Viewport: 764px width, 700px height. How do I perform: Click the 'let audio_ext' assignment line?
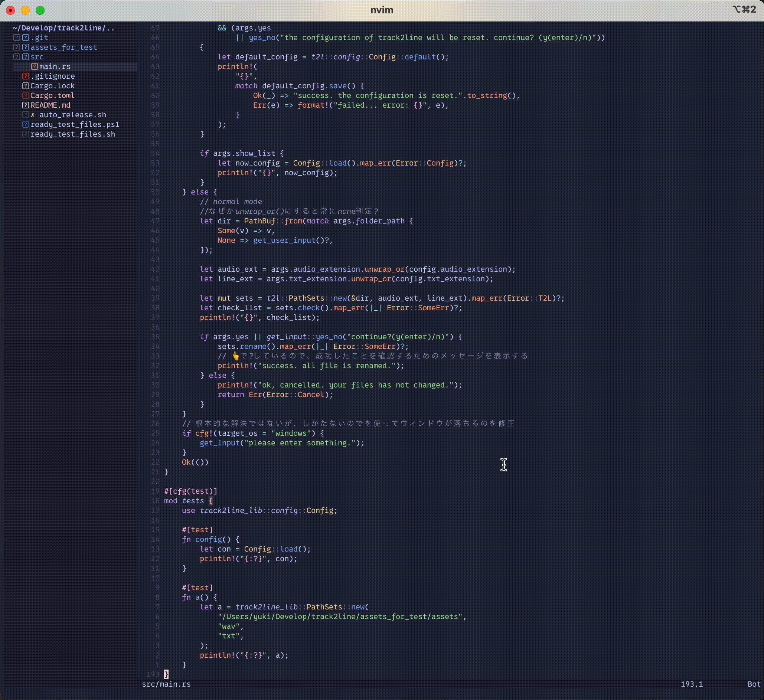358,269
